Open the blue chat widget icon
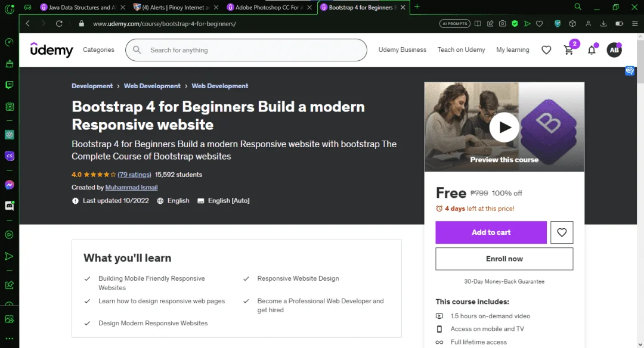The image size is (644, 348). click(x=630, y=70)
